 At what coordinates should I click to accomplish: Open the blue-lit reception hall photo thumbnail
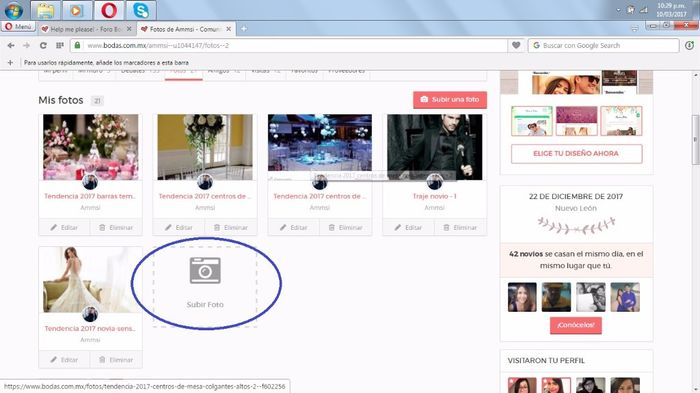click(x=320, y=143)
